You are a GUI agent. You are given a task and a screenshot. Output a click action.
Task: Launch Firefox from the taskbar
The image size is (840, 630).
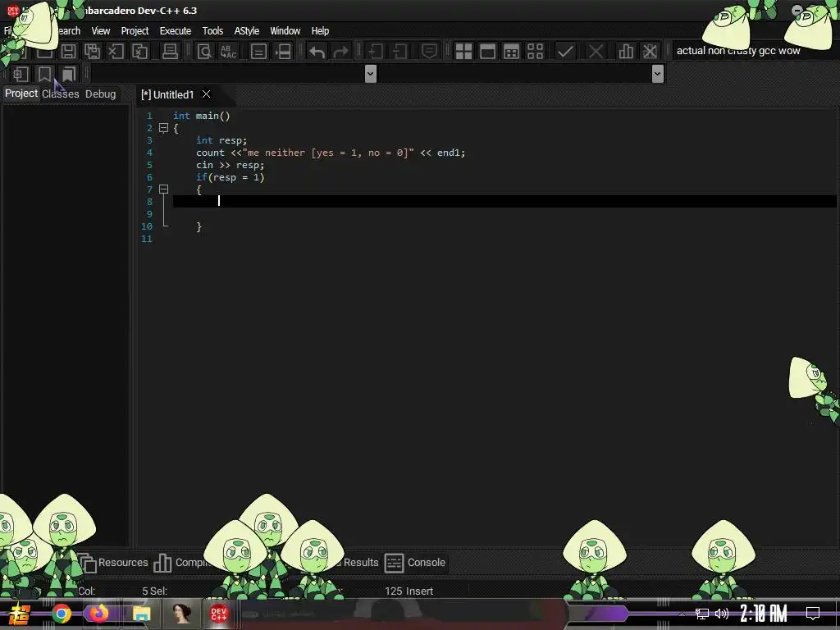[98, 614]
